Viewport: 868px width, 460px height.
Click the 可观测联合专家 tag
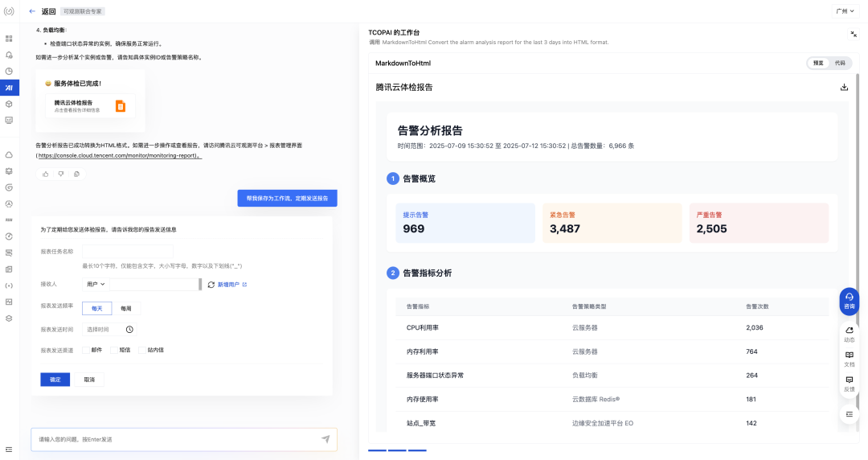(83, 11)
